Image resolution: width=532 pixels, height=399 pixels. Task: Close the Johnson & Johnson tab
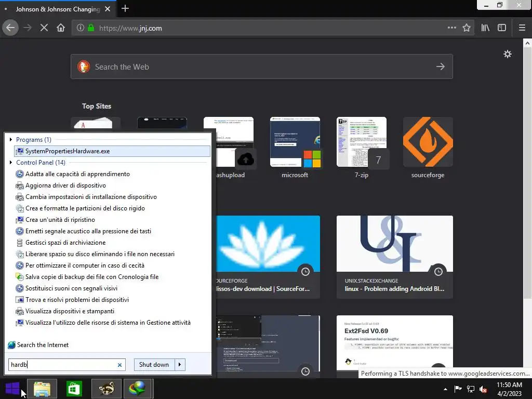pyautogui.click(x=108, y=9)
